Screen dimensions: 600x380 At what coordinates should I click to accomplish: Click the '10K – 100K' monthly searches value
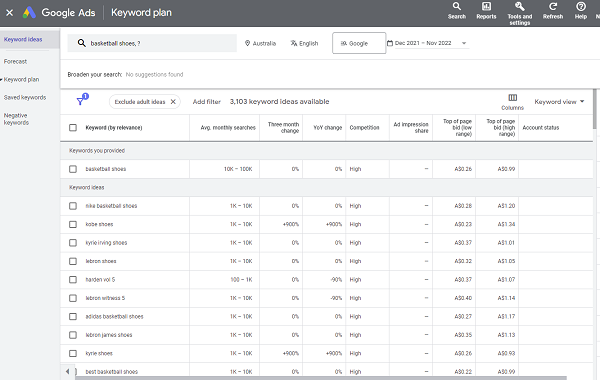[x=238, y=169]
